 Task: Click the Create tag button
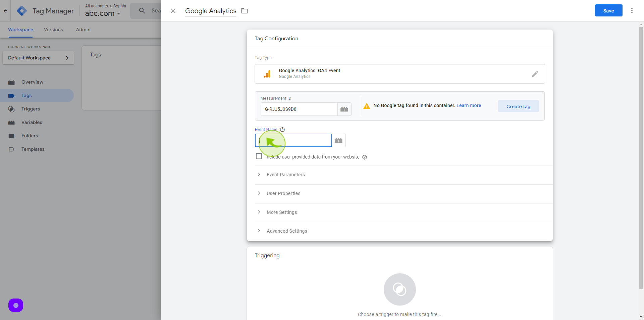(518, 106)
